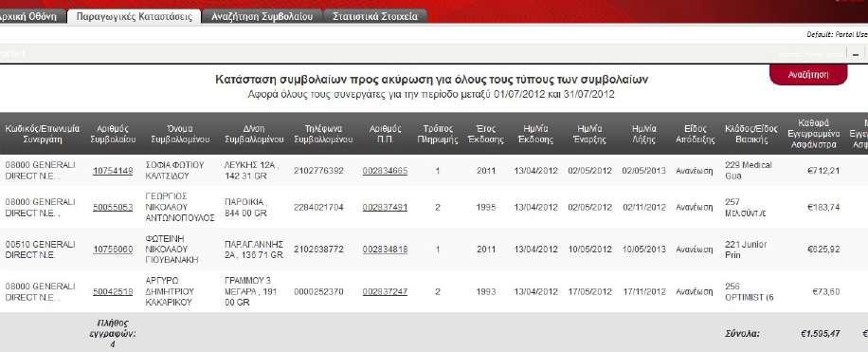Click the Αριθμός Συμβολαίου column header
This screenshot has width=868, height=352.
(113, 134)
